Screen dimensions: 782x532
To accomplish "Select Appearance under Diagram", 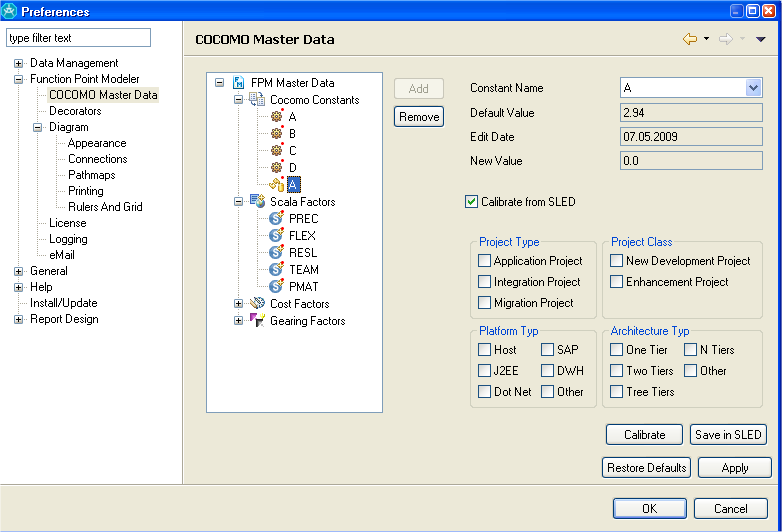I will [x=97, y=143].
